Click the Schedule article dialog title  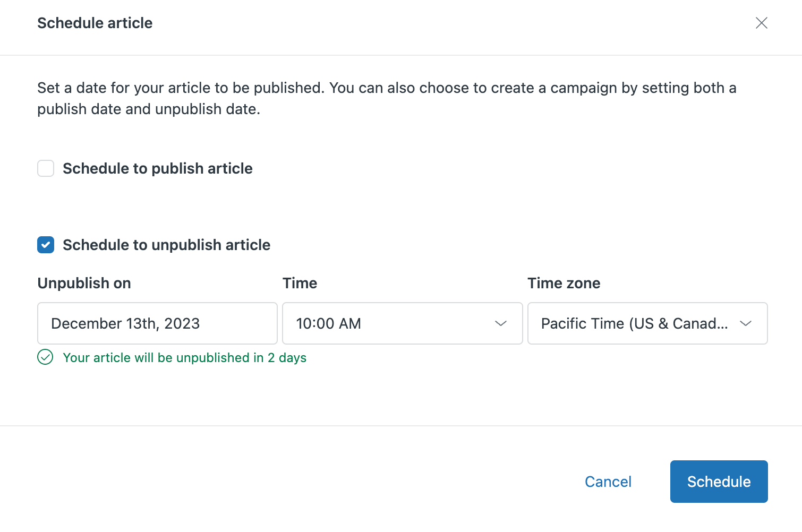95,23
